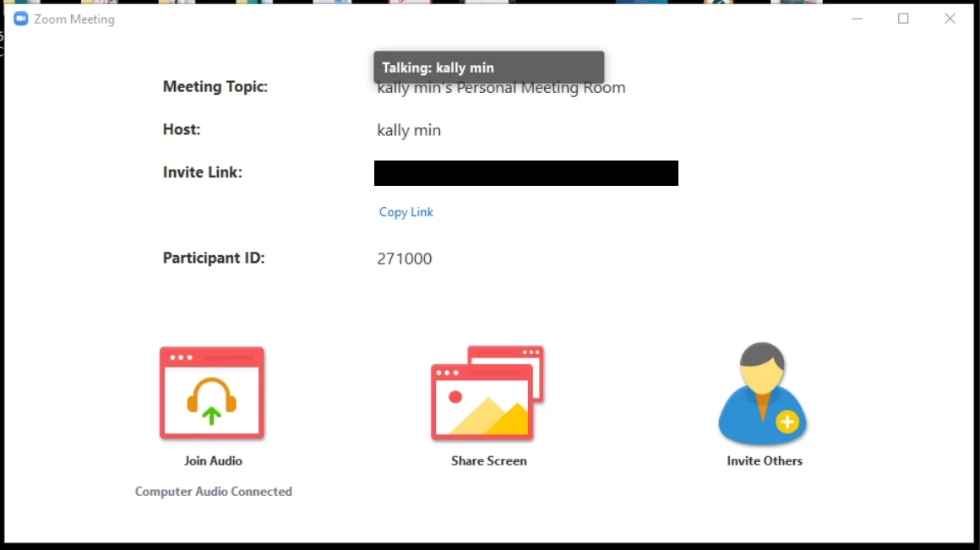Copy the invite link via Copy Link

tap(406, 212)
